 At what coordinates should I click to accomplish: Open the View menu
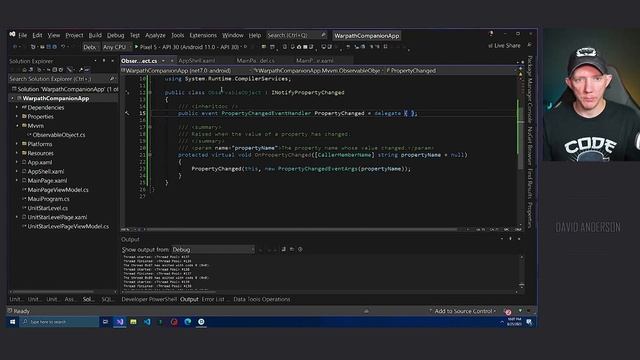[x=53, y=36]
